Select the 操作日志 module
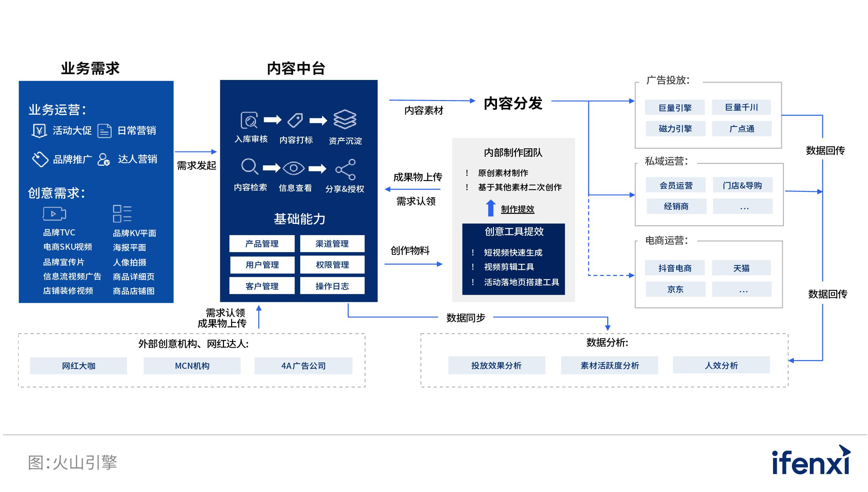The width and height of the screenshot is (868, 492). tap(332, 285)
